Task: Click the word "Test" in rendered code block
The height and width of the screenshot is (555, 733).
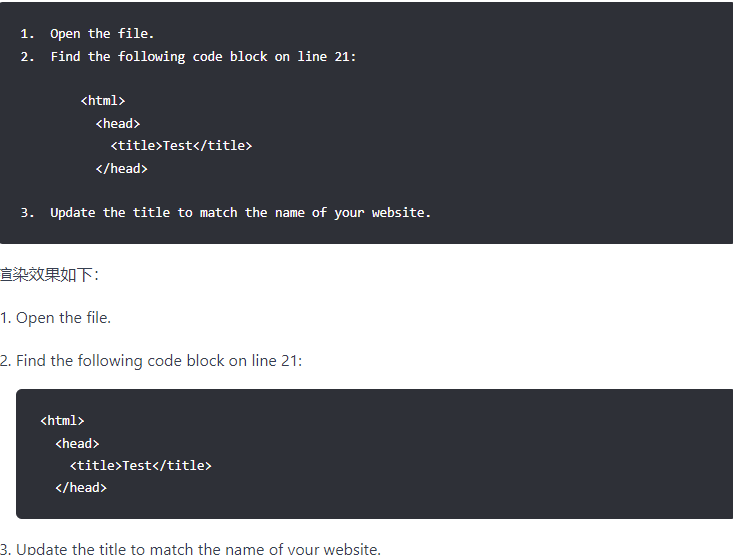Action: [137, 466]
